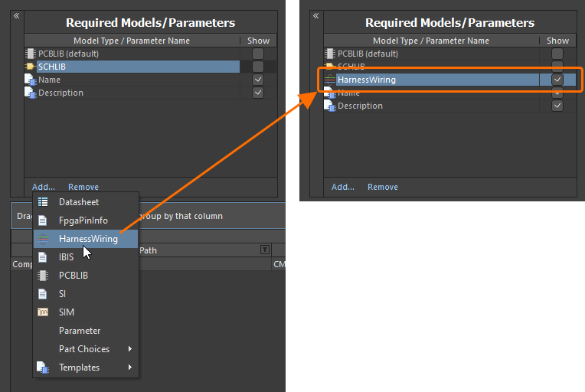Click Model Type header in left panel
This screenshot has height=392, width=585.
click(x=132, y=41)
